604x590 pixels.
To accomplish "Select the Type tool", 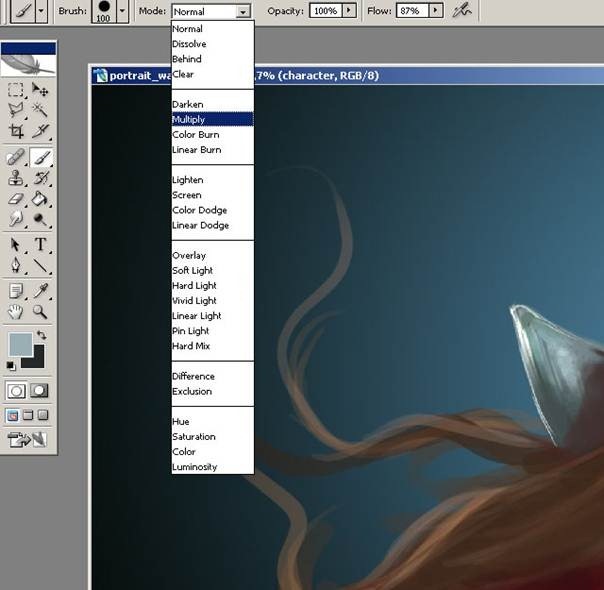I will (x=40, y=245).
